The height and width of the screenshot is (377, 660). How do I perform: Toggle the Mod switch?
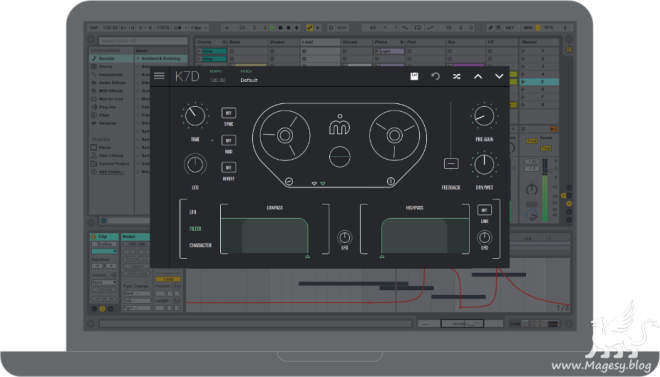tap(229, 140)
